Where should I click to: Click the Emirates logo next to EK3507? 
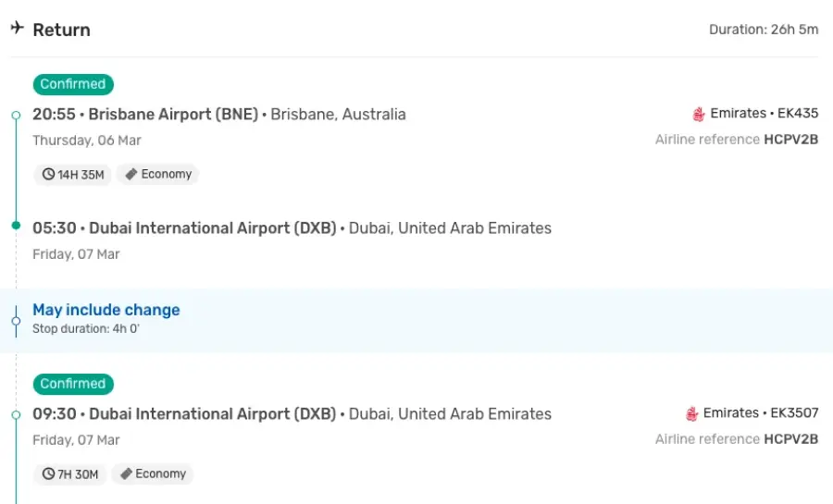coord(691,413)
